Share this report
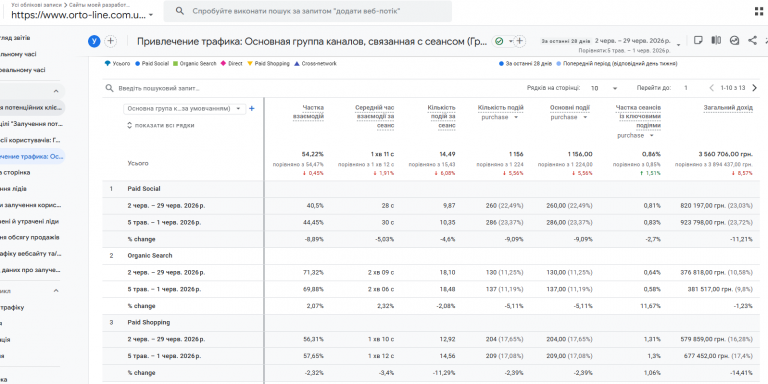The image size is (768, 384). [x=752, y=41]
